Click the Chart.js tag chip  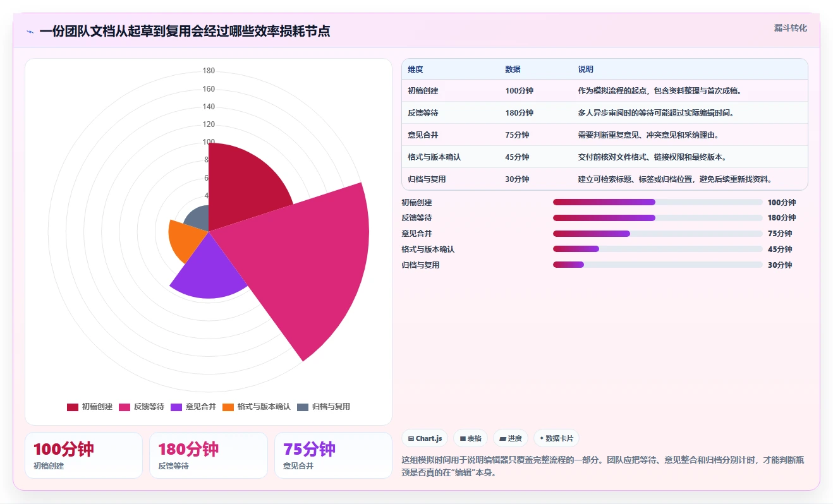click(x=425, y=438)
